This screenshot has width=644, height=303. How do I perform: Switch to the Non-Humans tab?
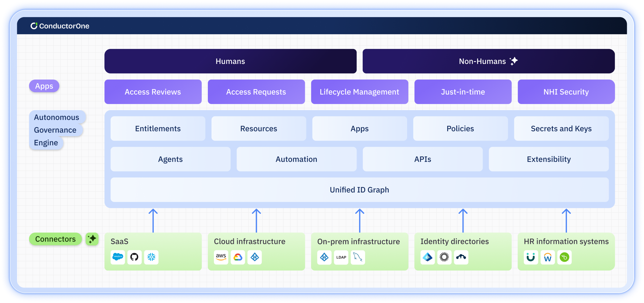tap(488, 61)
